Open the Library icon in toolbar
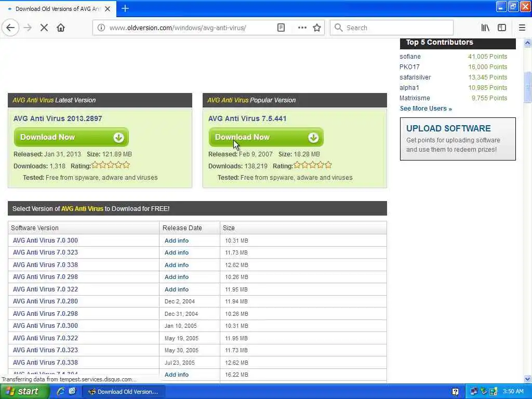 click(486, 28)
